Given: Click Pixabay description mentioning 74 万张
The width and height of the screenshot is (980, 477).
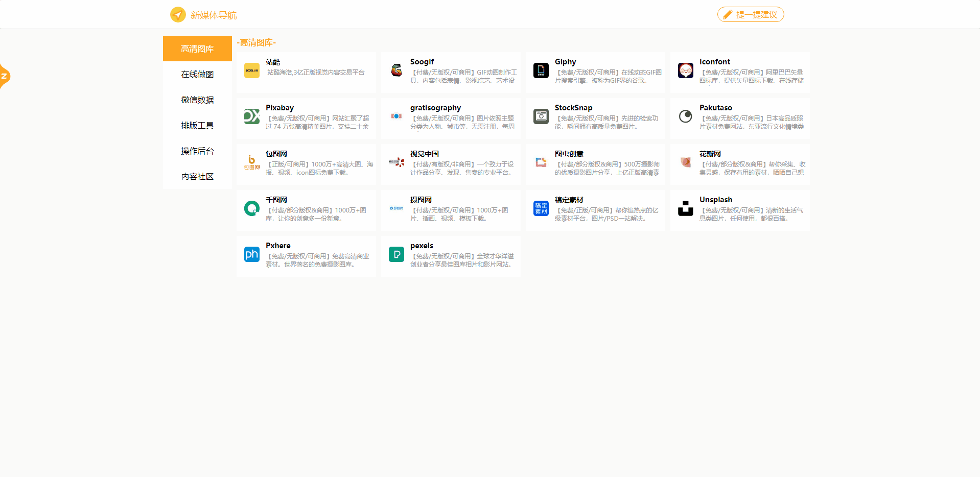Looking at the screenshot, I should pos(317,123).
